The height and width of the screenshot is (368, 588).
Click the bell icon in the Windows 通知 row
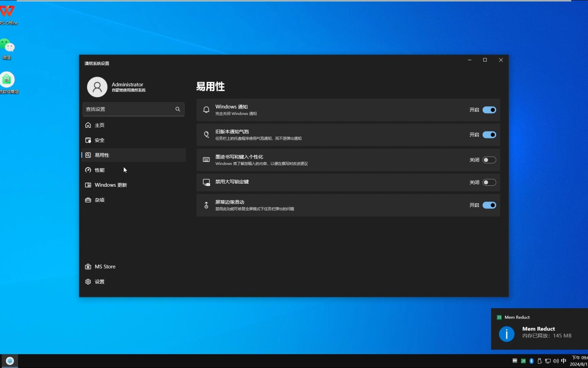pyautogui.click(x=206, y=110)
